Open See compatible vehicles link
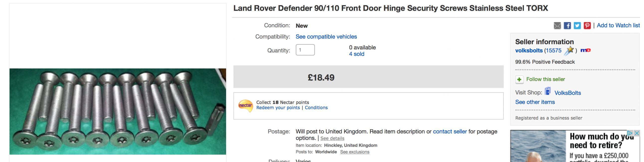This screenshot has height=162, width=644. coord(326,36)
